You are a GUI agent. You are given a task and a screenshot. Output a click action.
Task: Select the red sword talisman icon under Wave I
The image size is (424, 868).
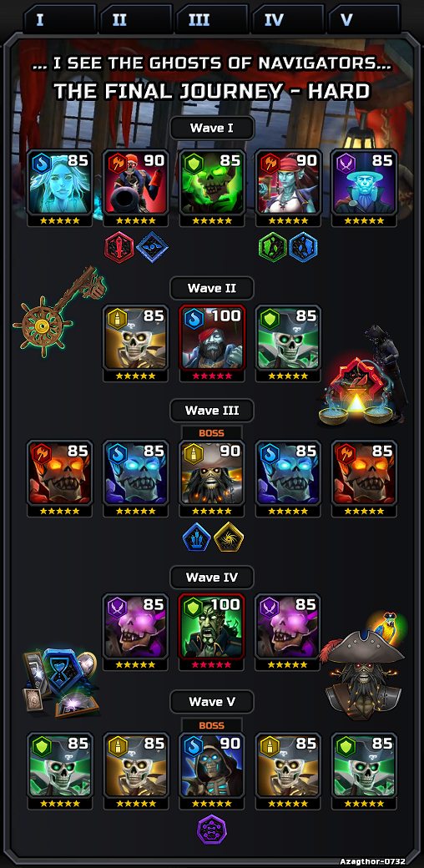[x=119, y=247]
